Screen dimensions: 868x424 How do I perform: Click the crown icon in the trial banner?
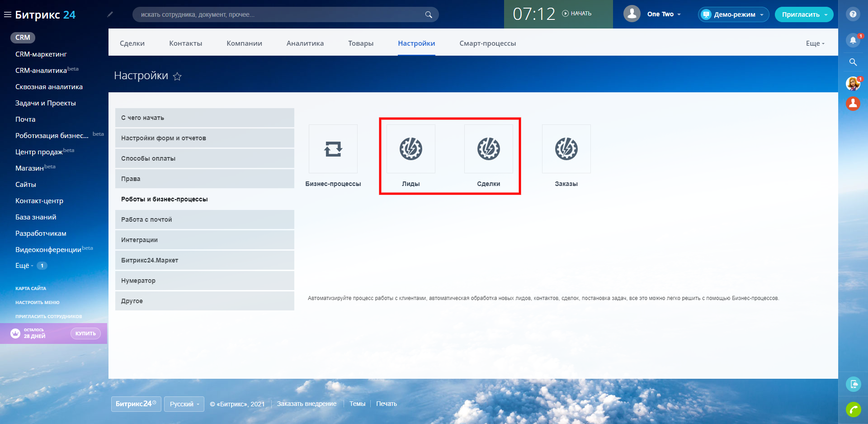click(x=15, y=333)
